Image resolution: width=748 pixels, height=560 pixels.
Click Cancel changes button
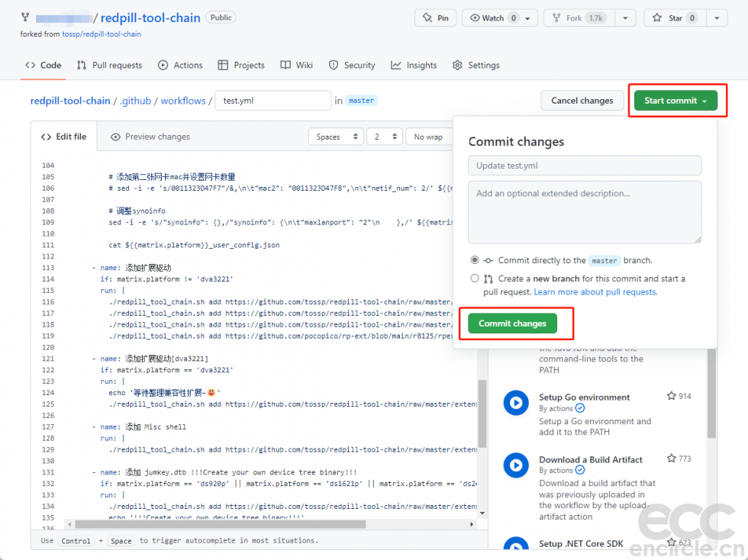582,101
